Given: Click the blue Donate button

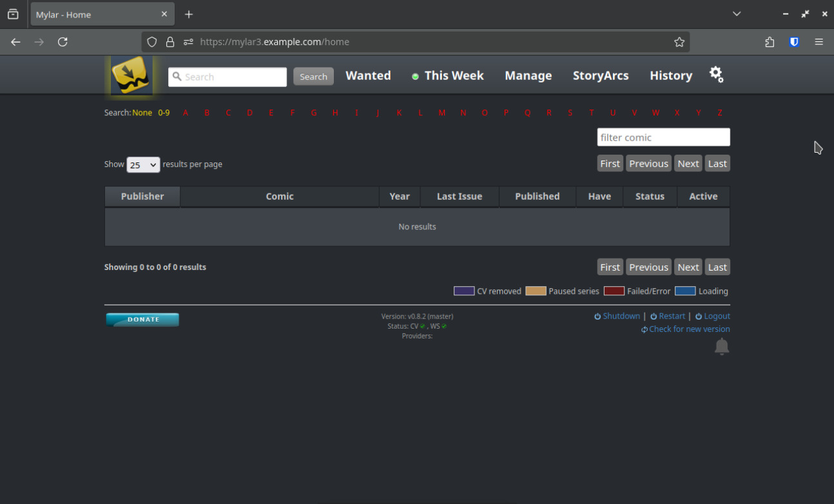Looking at the screenshot, I should pos(142,320).
